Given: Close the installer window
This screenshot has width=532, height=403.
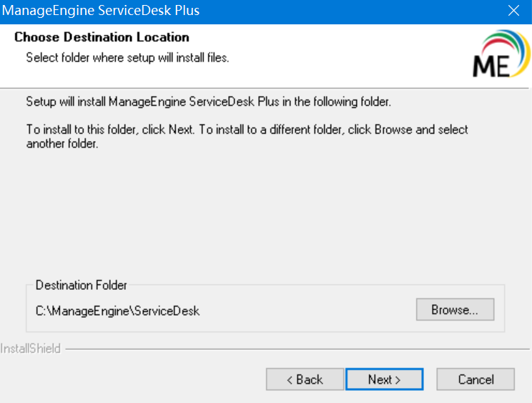Looking at the screenshot, I should (x=513, y=11).
